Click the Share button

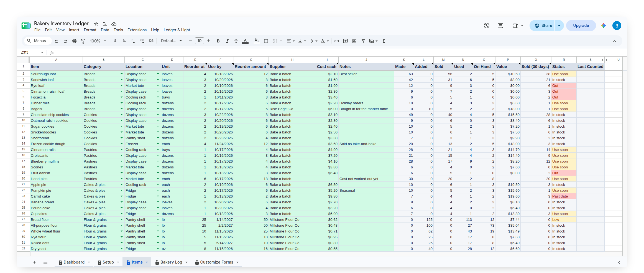(542, 26)
